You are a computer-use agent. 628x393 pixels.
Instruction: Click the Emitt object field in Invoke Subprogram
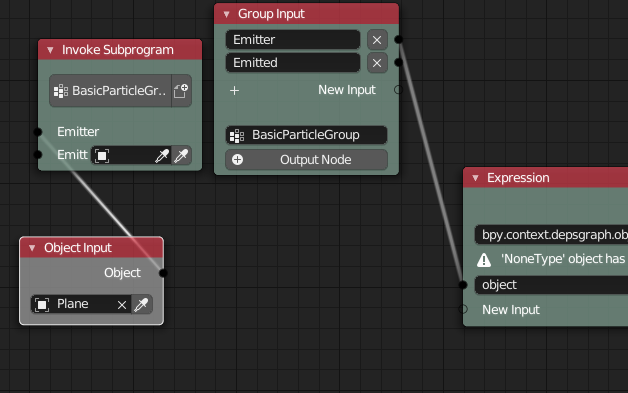[131, 155]
